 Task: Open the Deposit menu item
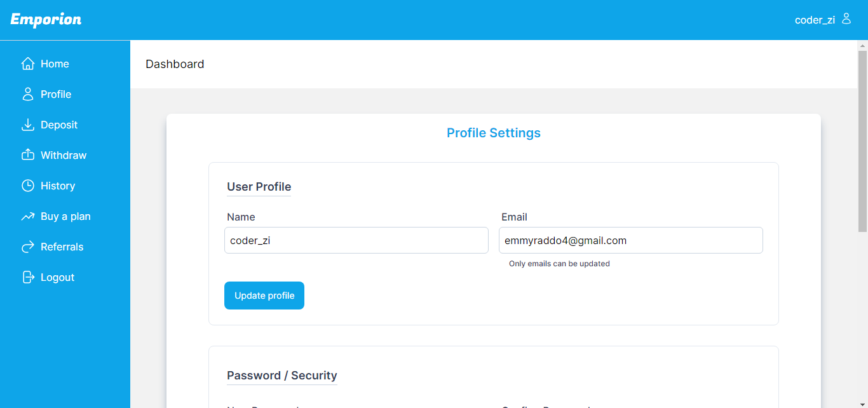(x=59, y=125)
